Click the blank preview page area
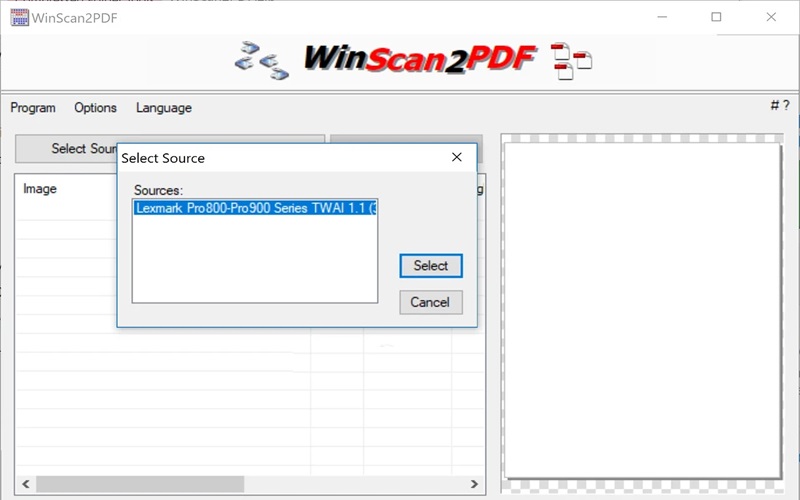Viewport: 800px width, 500px height. click(x=642, y=310)
